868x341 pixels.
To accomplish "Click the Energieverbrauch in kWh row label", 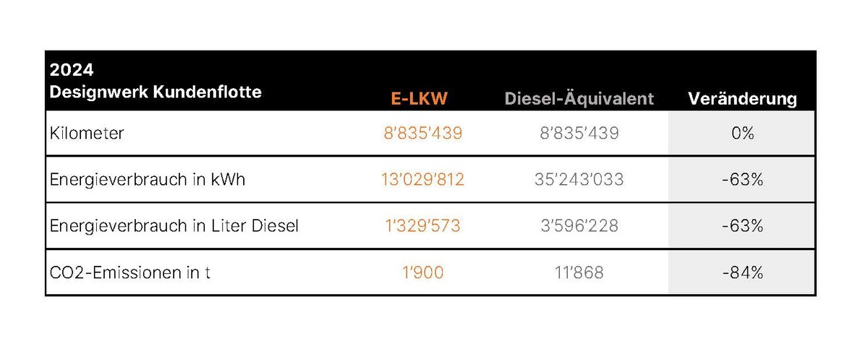I will click(x=148, y=180).
